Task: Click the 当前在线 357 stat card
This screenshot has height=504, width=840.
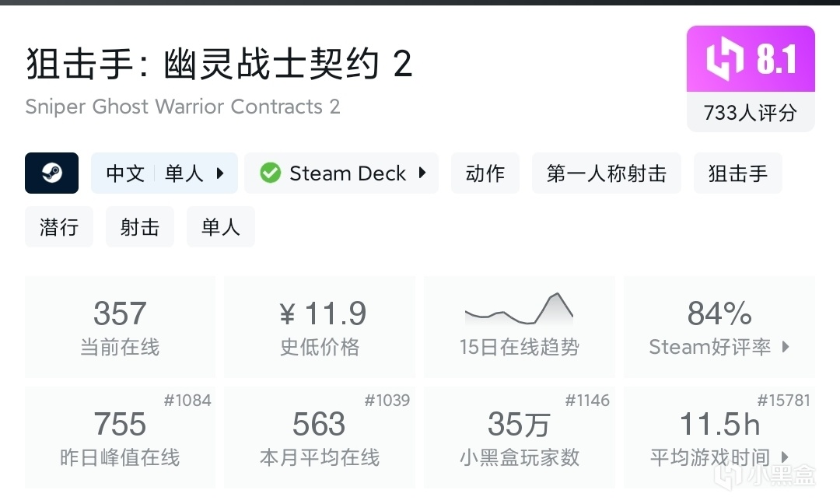Action: 120,327
